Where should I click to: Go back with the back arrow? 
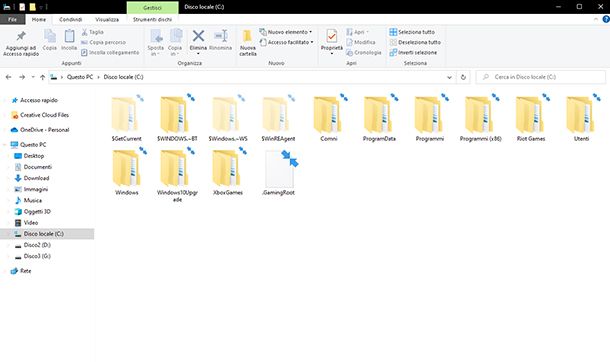pos(9,77)
